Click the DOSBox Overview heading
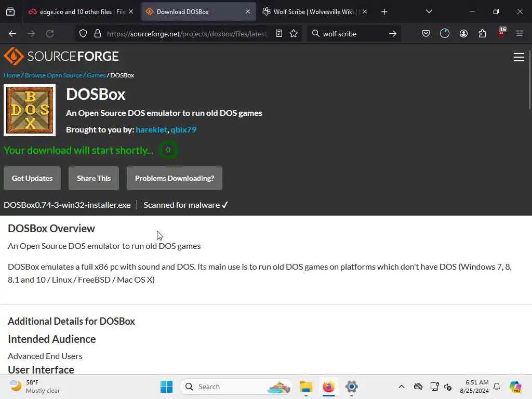The image size is (532, 399). coord(51,229)
